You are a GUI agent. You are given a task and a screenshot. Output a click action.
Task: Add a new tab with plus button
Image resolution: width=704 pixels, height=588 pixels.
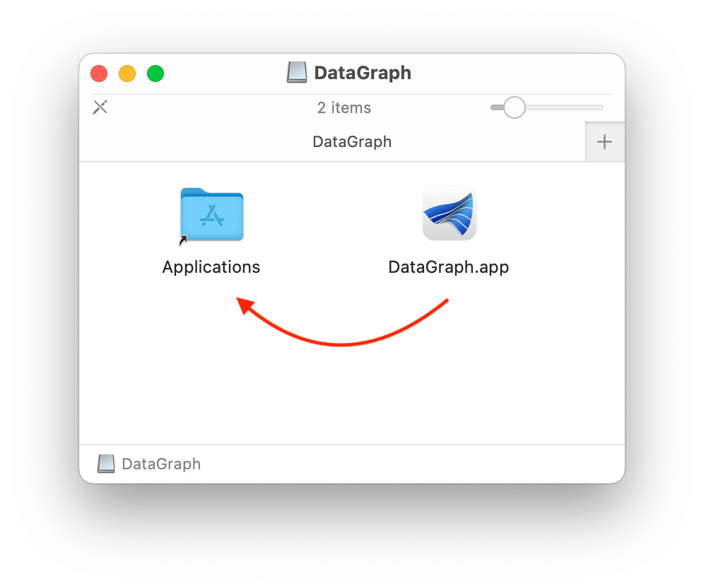[605, 142]
